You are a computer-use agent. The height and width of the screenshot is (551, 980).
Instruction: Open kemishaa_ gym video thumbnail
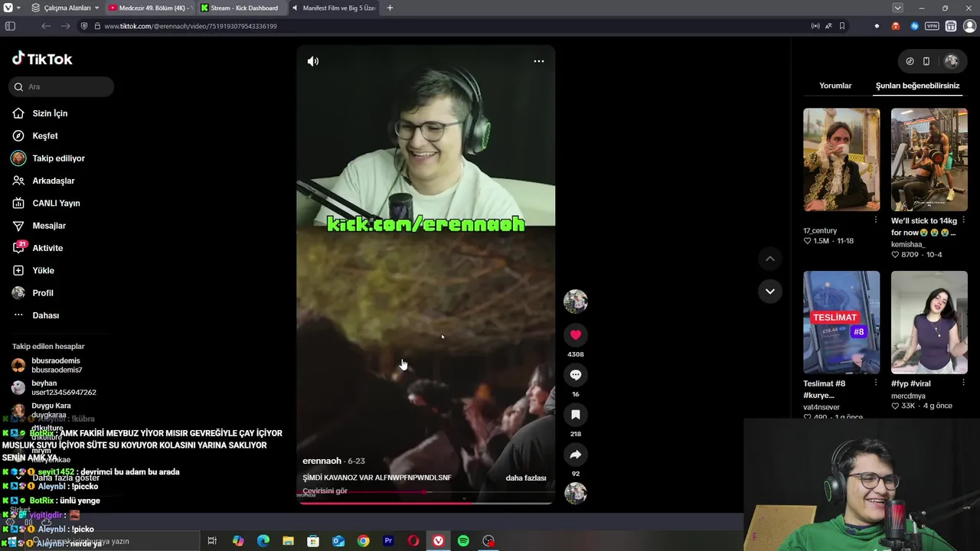click(x=929, y=159)
